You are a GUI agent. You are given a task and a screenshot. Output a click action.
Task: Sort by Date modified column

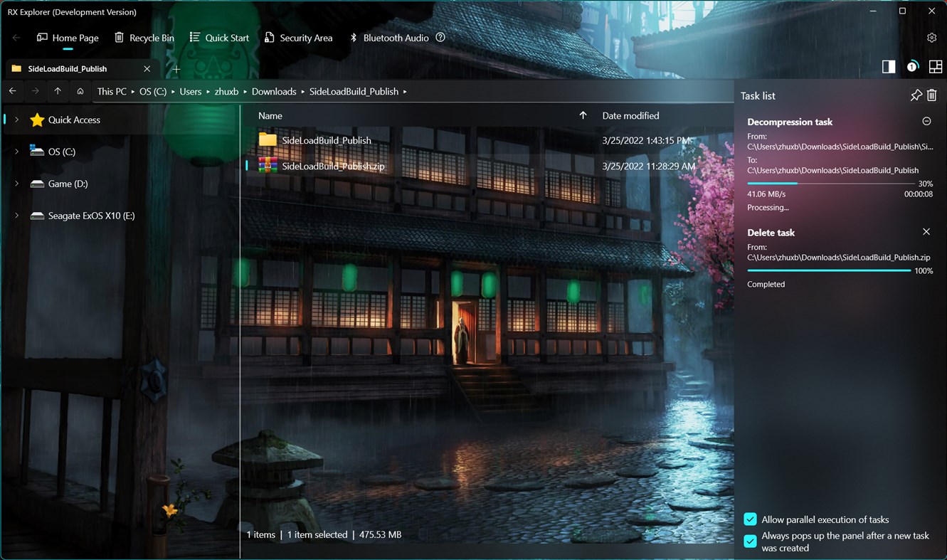pyautogui.click(x=630, y=115)
